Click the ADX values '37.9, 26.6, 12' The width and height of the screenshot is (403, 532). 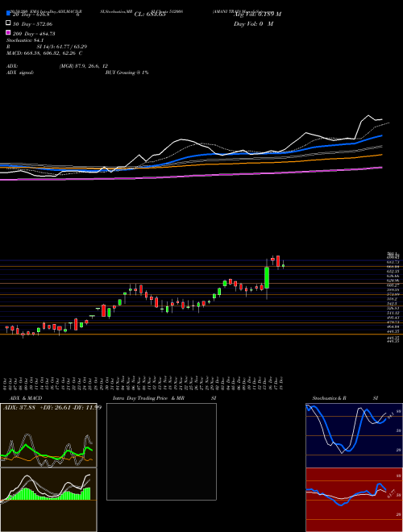coord(84,66)
